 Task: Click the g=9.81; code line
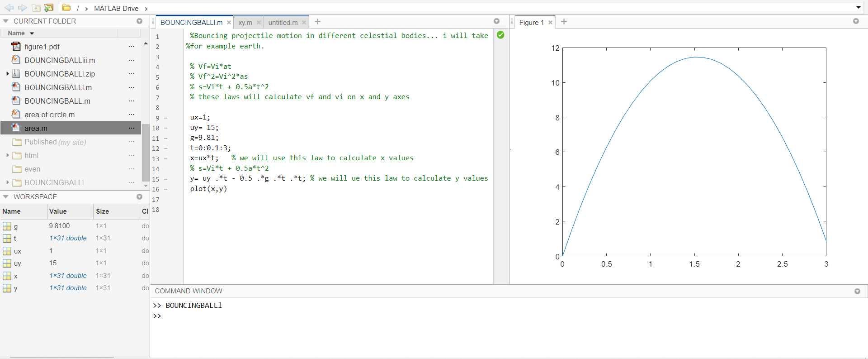point(204,138)
